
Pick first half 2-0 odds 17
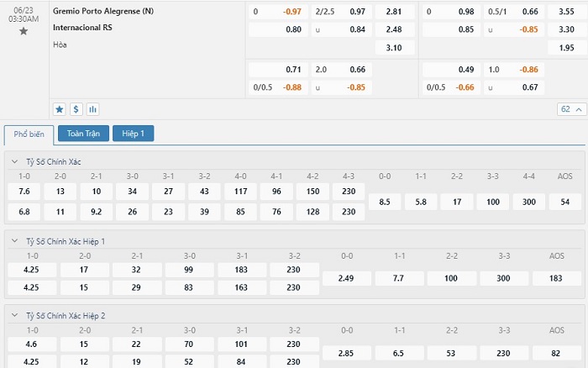pos(85,270)
